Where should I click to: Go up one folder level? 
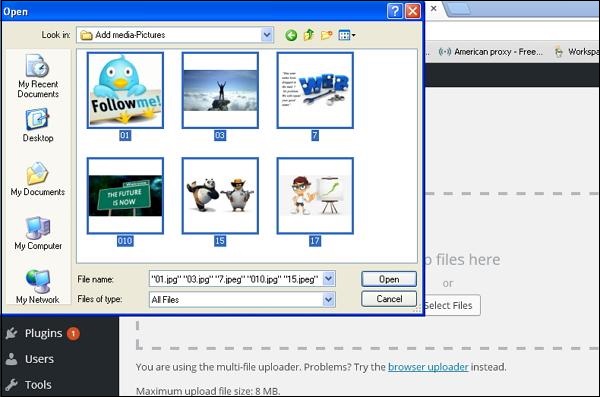pos(308,35)
